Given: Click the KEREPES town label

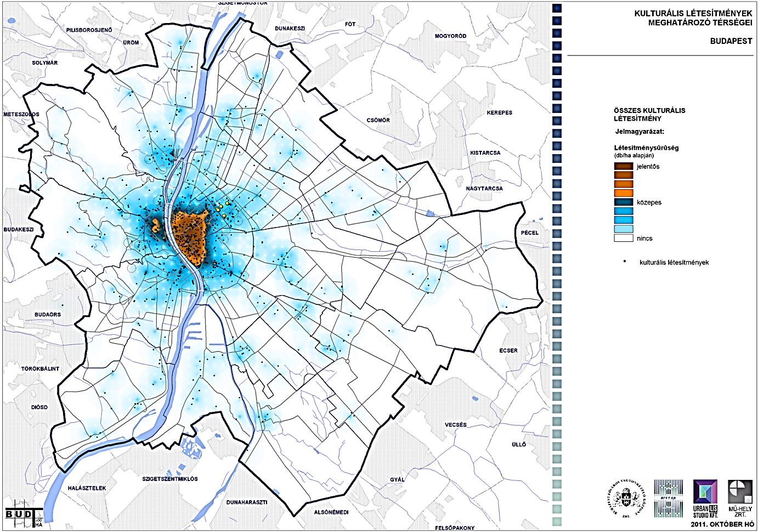Looking at the screenshot, I should pos(499,112).
